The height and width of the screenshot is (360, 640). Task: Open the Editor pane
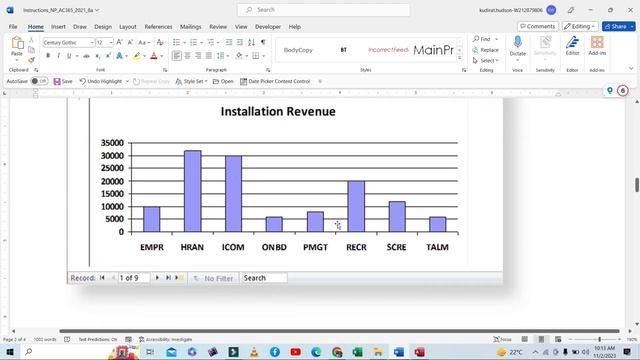572,46
